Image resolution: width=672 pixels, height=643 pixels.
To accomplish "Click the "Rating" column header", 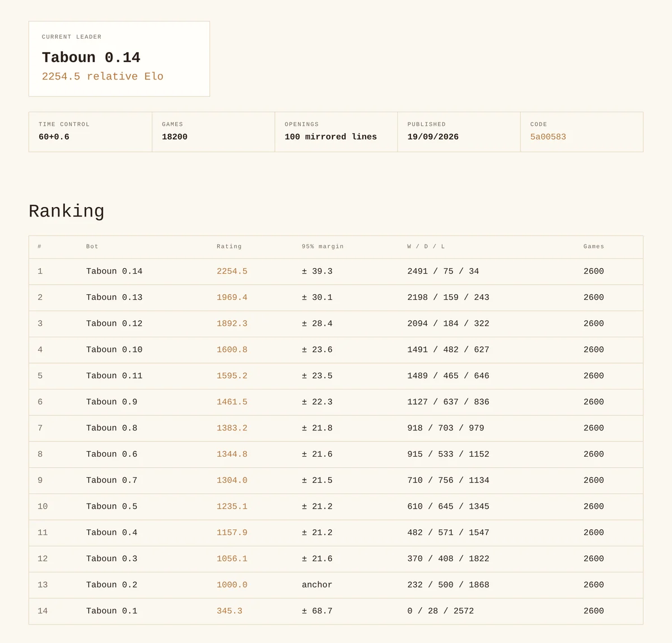I will click(x=229, y=247).
